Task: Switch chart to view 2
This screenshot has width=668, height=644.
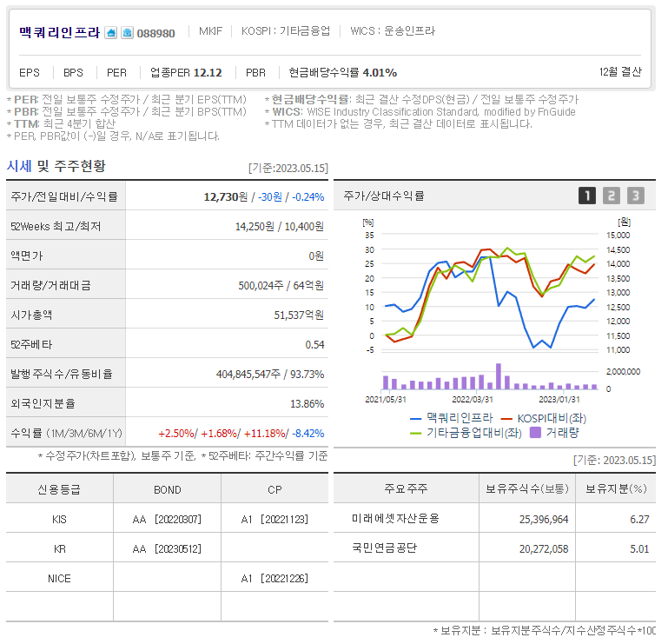Action: (x=612, y=196)
